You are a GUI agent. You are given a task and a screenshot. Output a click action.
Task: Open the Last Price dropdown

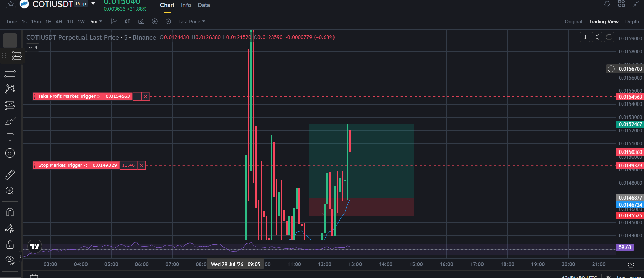[x=192, y=21]
